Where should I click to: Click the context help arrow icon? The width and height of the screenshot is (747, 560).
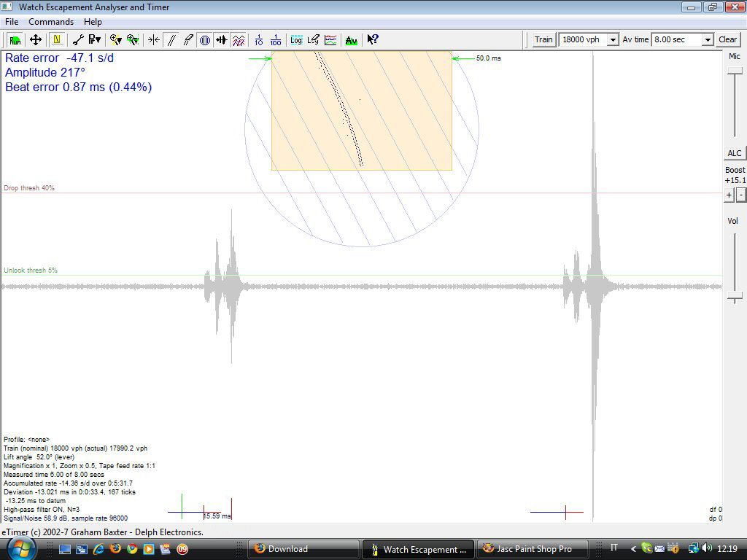tap(372, 40)
